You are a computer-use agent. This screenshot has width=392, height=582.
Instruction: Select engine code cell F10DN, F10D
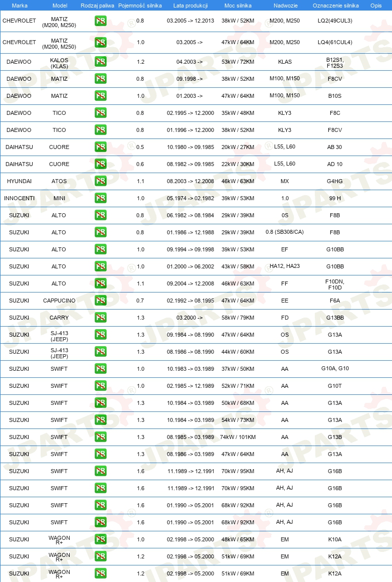[x=335, y=284]
